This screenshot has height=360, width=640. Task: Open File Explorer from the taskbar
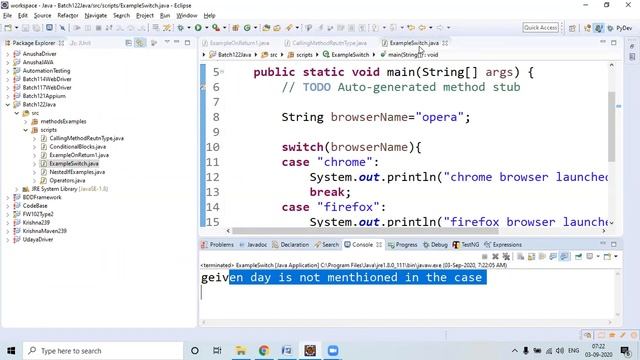coord(241,350)
